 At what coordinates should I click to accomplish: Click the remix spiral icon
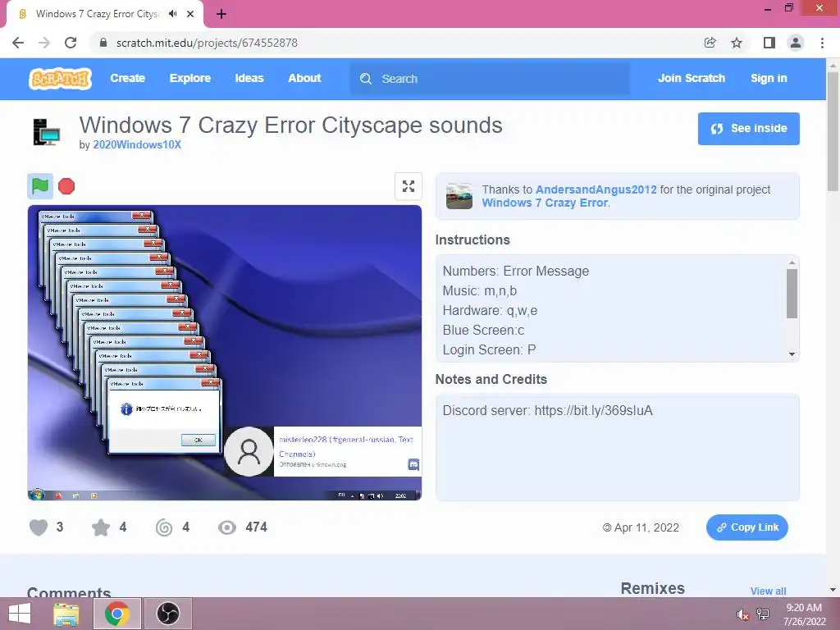[164, 527]
